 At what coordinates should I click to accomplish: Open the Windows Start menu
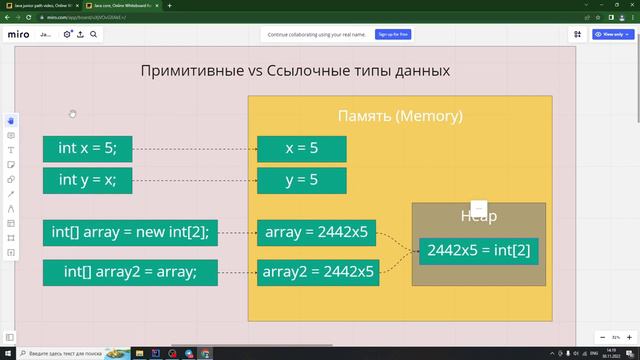(x=8, y=353)
